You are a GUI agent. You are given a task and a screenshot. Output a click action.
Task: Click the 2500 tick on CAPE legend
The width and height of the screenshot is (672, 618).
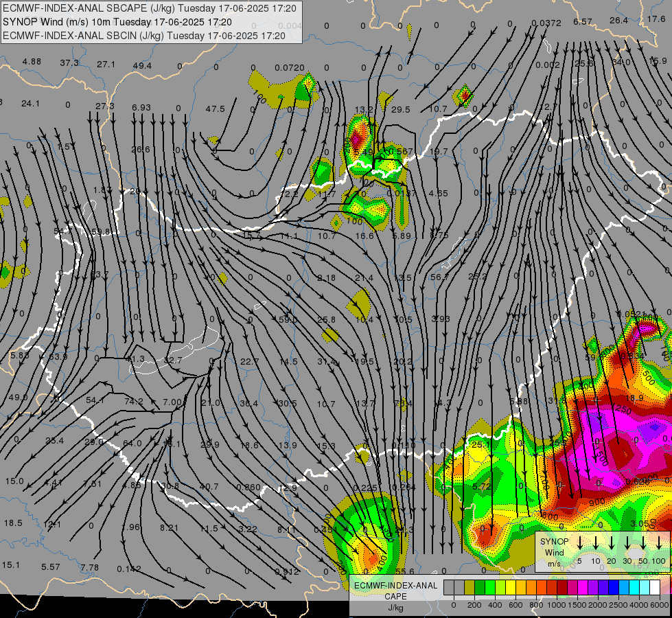tap(618, 605)
